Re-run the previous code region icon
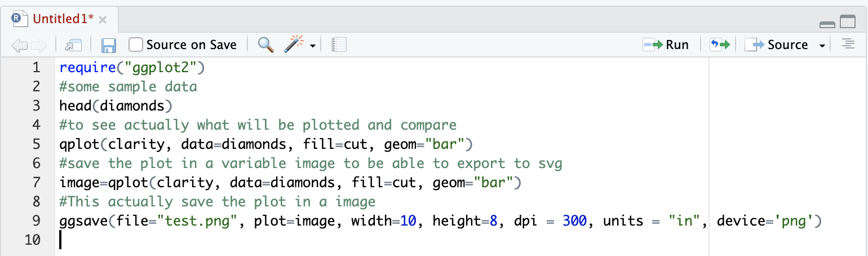The height and width of the screenshot is (256, 868). tap(720, 45)
